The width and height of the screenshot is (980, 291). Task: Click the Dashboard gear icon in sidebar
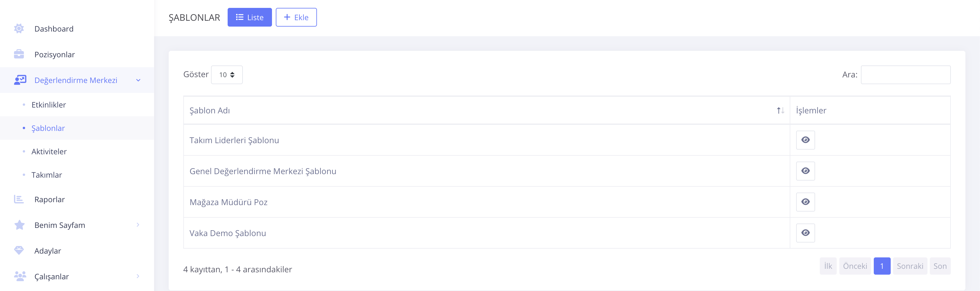point(19,29)
